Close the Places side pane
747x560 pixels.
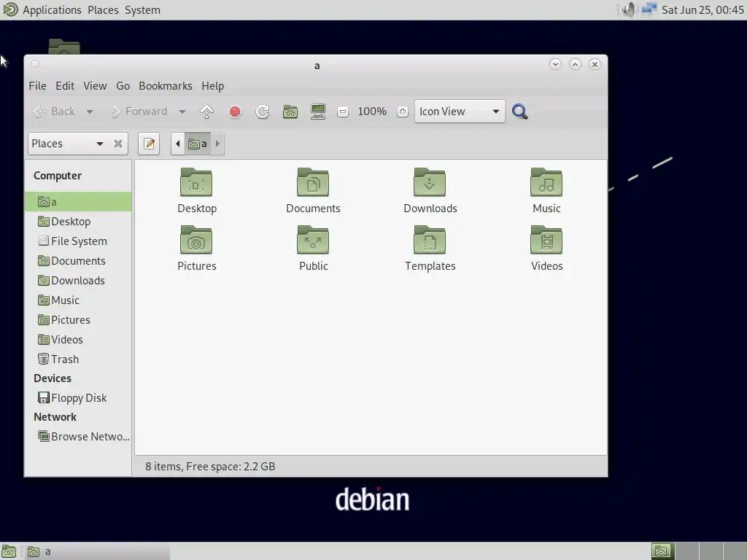(x=118, y=144)
